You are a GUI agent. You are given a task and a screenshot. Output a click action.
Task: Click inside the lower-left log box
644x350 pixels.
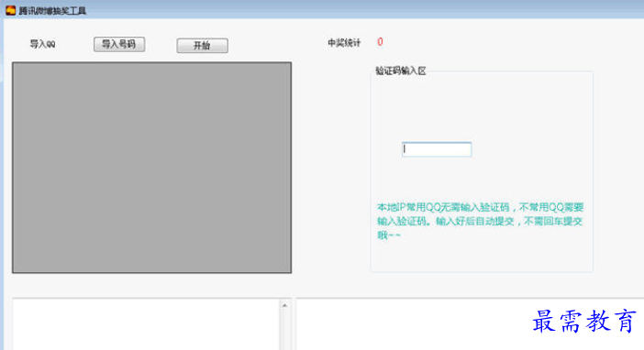click(x=147, y=324)
